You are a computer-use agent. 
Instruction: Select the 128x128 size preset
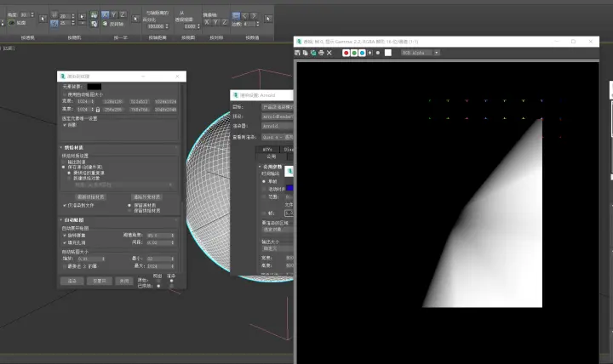(x=113, y=101)
